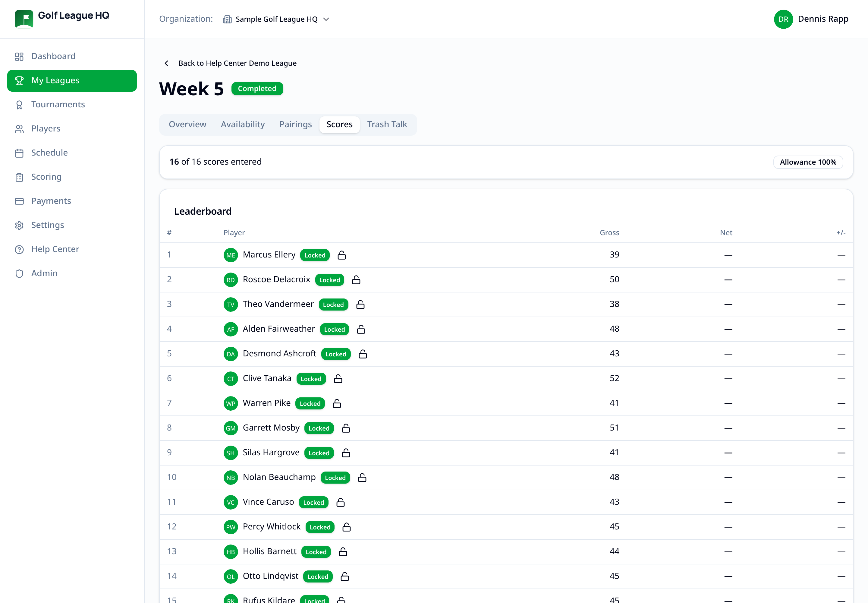Open Sample Golf League HQ selector
Screen dimensions: 868x603
click(276, 19)
